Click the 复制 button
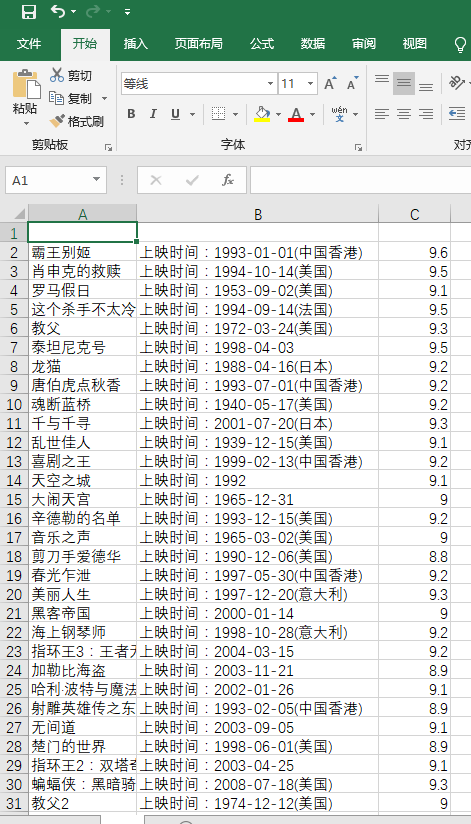The width and height of the screenshot is (471, 824). point(71,98)
